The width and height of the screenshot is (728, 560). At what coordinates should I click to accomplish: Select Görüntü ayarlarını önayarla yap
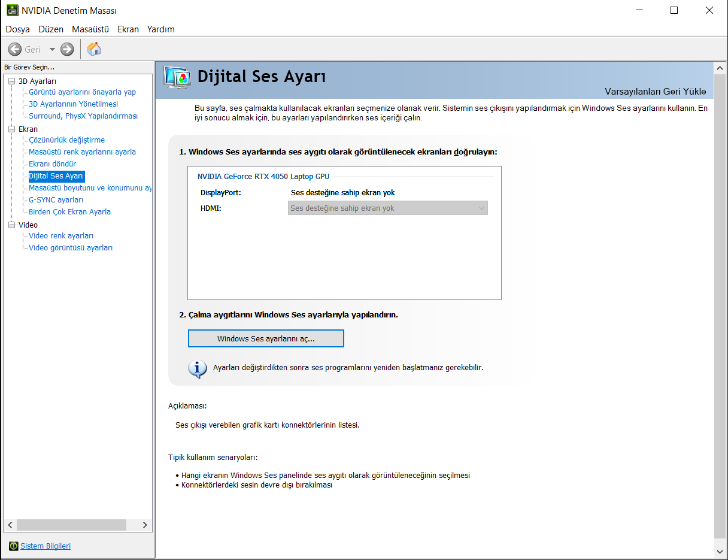tap(82, 92)
